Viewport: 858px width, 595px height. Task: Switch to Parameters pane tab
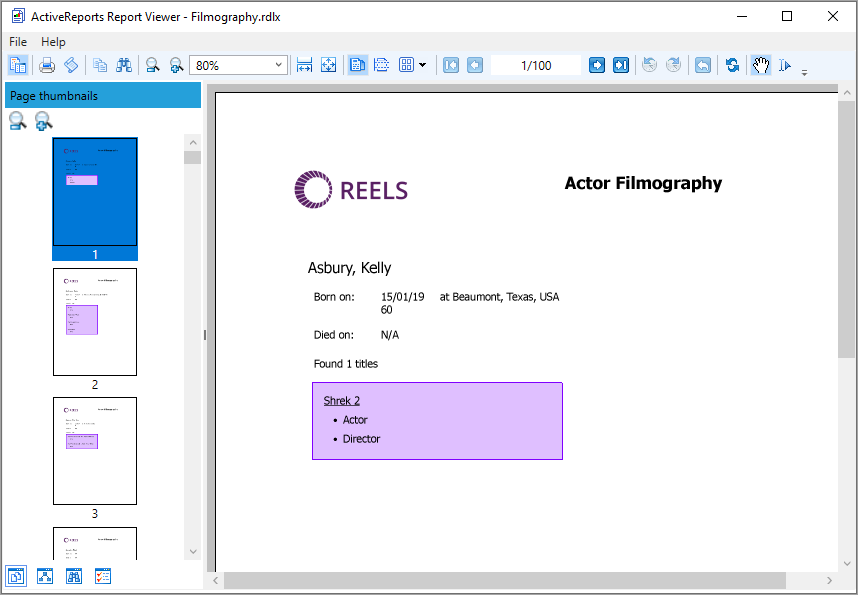[103, 576]
